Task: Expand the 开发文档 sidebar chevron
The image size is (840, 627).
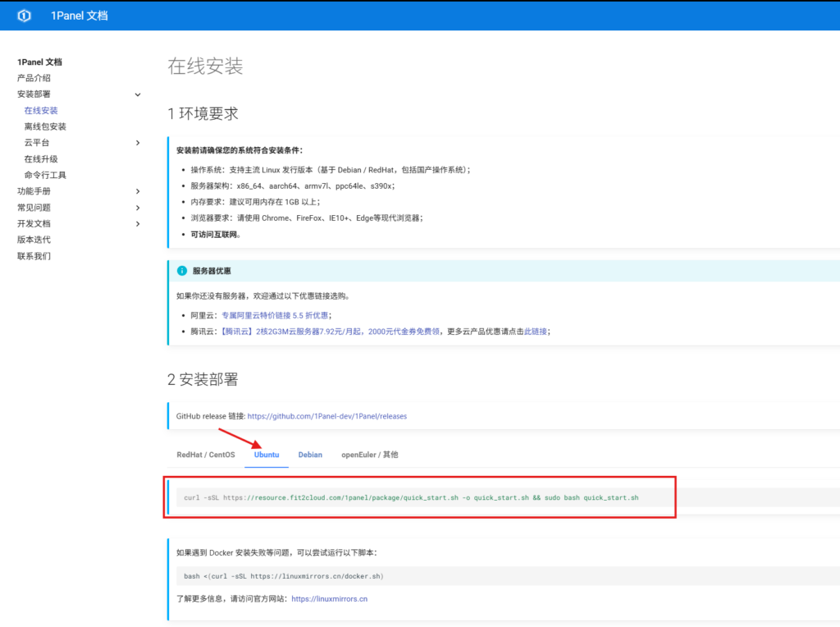Action: click(138, 224)
